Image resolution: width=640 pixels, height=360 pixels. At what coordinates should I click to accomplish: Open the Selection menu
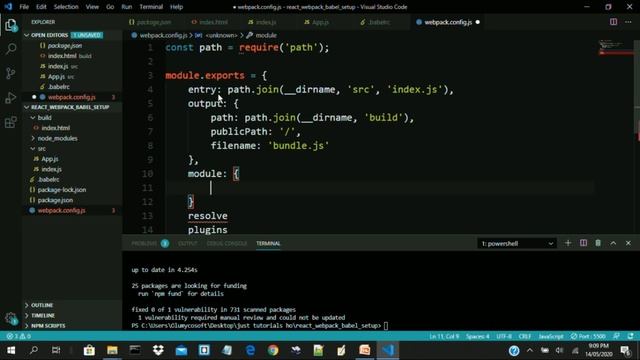tap(66, 7)
